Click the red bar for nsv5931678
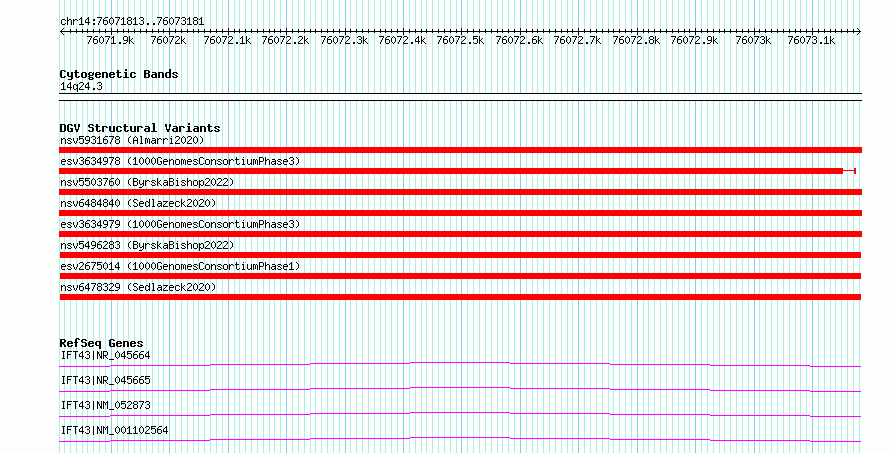The width and height of the screenshot is (890, 453). pos(460,150)
